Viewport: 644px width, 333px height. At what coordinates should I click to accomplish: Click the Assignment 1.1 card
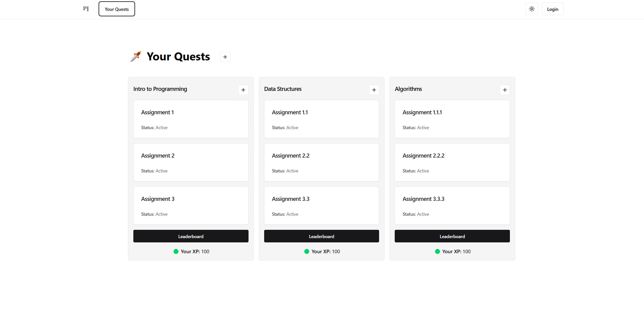tap(321, 119)
